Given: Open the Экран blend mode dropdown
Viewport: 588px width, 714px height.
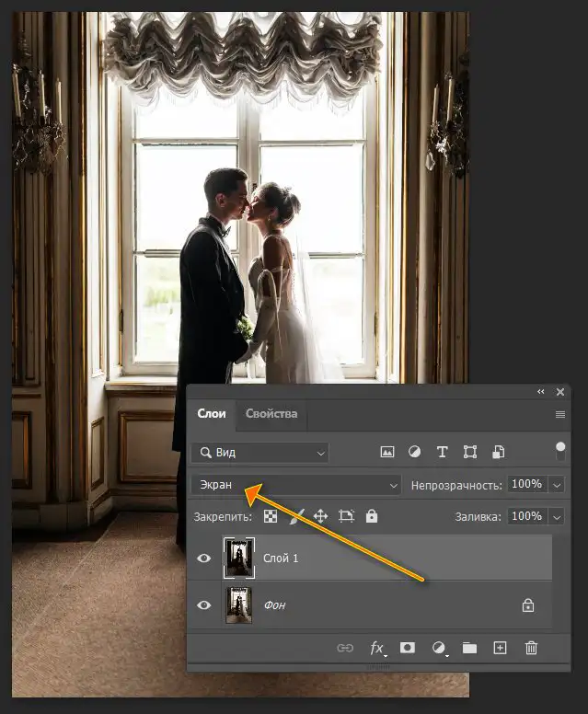Looking at the screenshot, I should [x=296, y=486].
